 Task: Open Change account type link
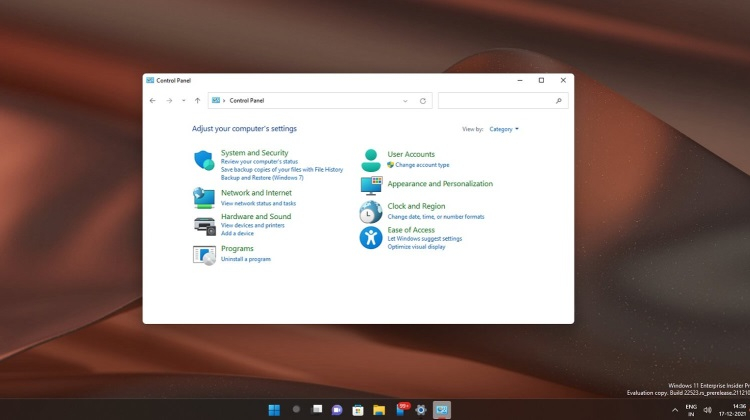tap(422, 165)
